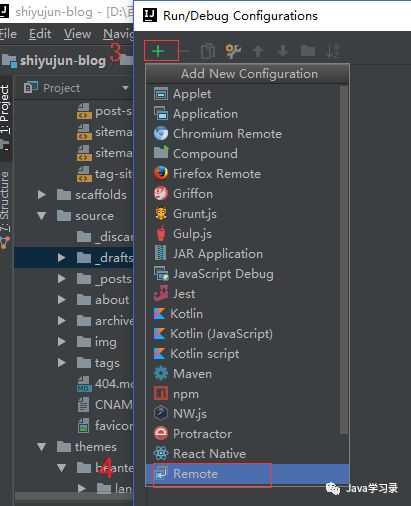
Task: Click the Sort Configurations alphabetically icon
Action: pyautogui.click(x=332, y=51)
